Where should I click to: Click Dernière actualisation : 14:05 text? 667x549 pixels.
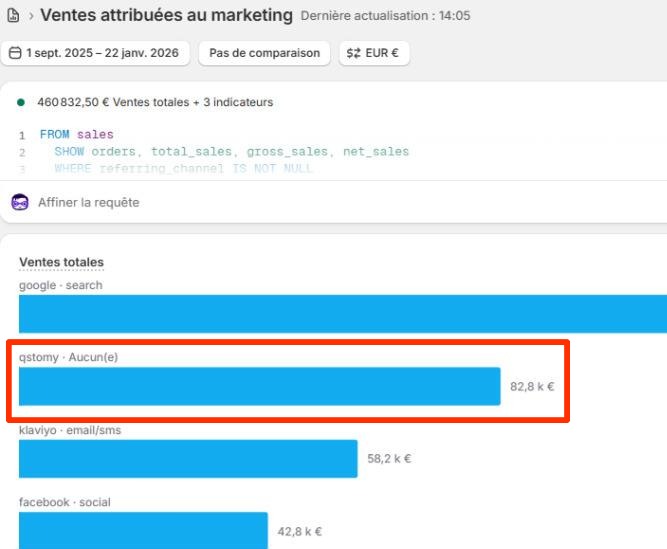click(x=385, y=16)
